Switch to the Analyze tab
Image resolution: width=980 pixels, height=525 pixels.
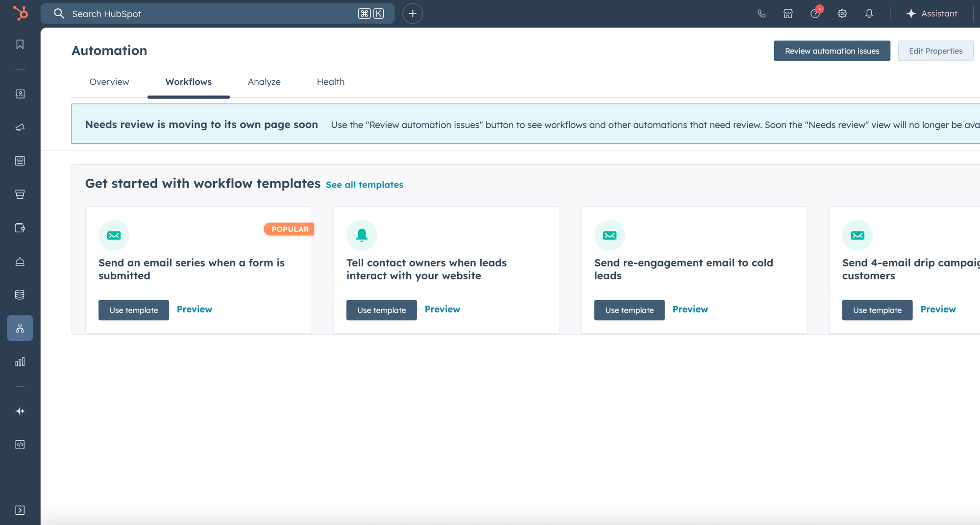[x=264, y=82]
